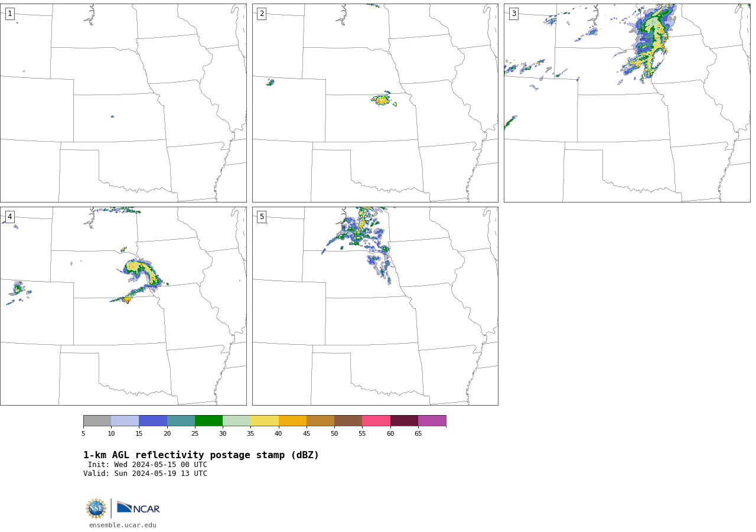Click the ensemble.ucar.edu text

pyautogui.click(x=123, y=525)
